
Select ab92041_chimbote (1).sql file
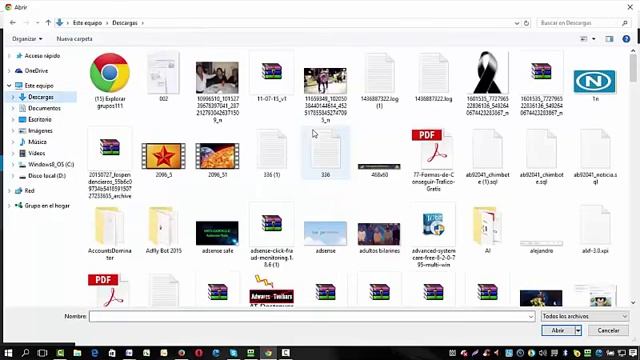tap(487, 157)
